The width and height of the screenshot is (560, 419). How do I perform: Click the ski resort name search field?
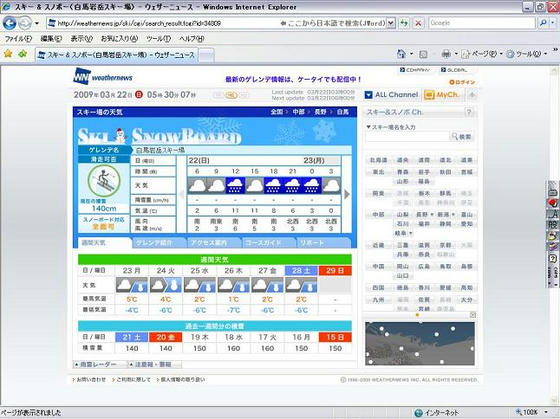407,136
